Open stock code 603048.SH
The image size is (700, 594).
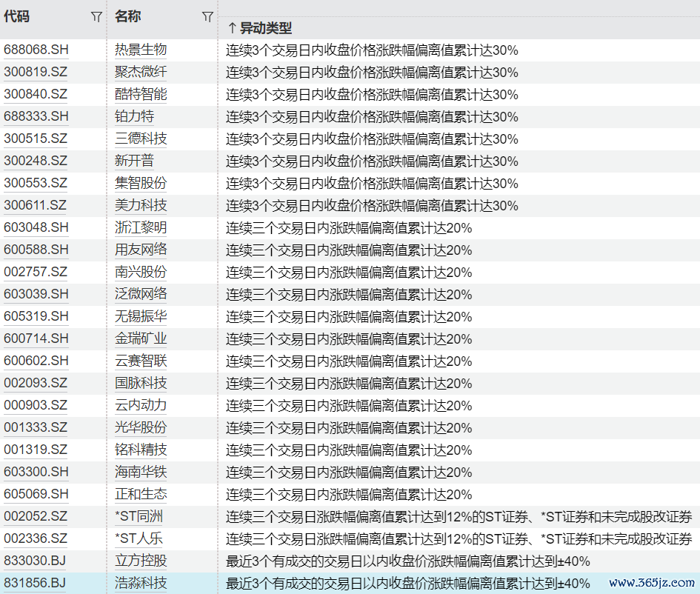(36, 227)
